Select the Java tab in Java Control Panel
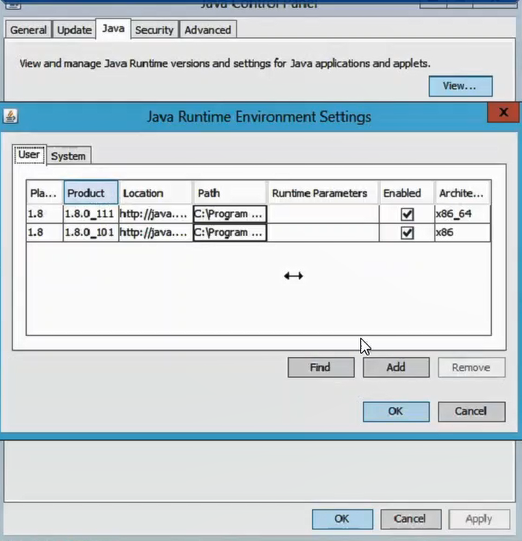522x541 pixels. (x=113, y=29)
